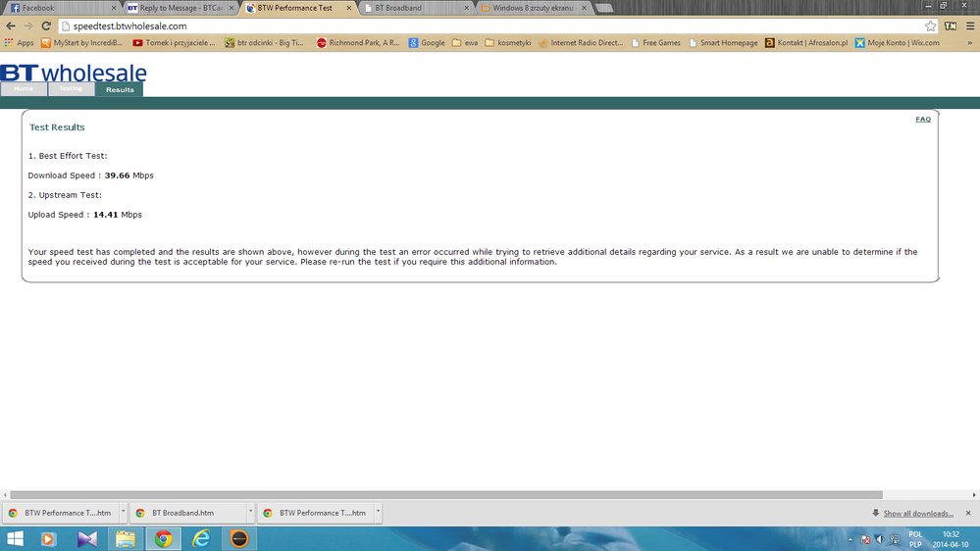Click the volume speaker tray icon
This screenshot has width=980, height=551.
point(880,539)
